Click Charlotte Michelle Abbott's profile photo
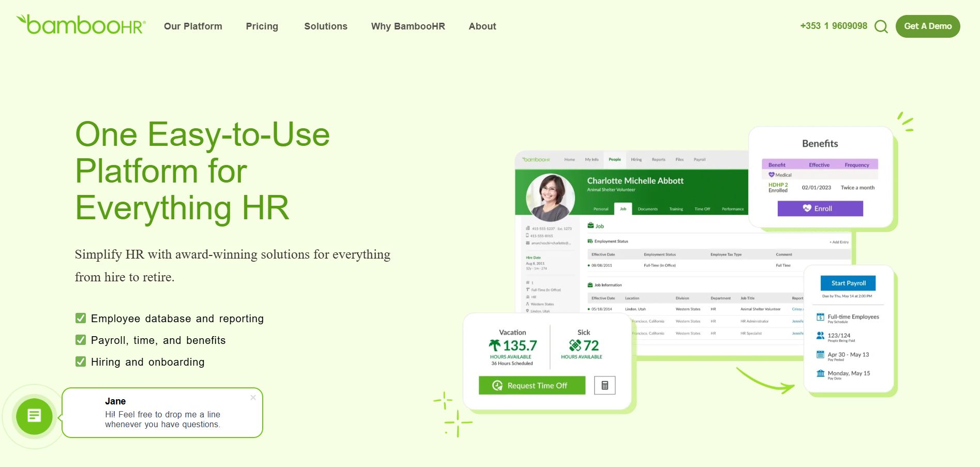Screen dimensions: 980x467 [x=550, y=197]
